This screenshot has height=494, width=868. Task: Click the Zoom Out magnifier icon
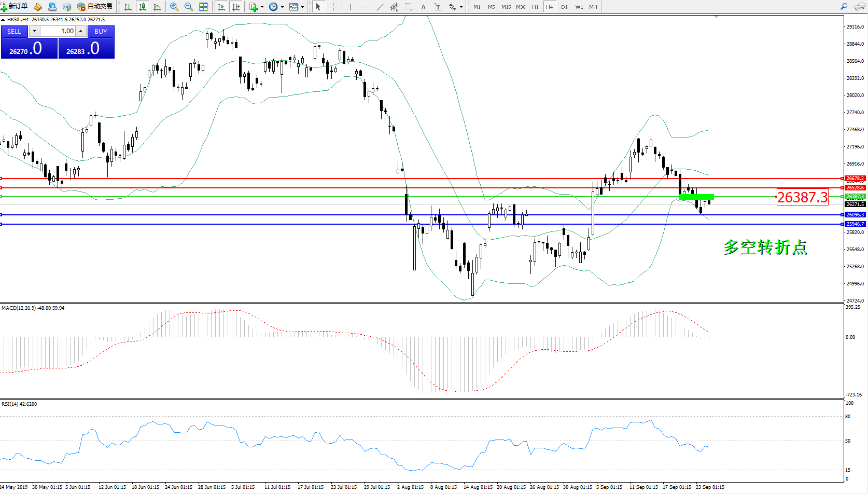tap(189, 7)
